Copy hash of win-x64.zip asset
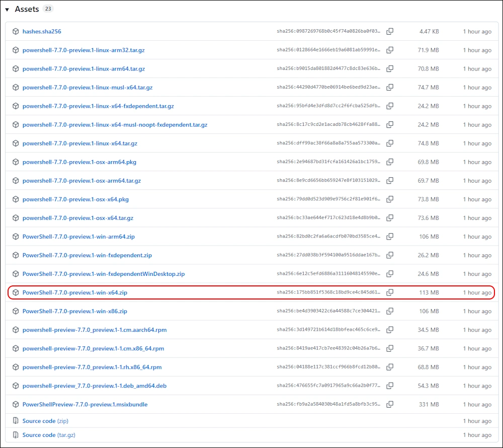The image size is (503, 448). (390, 292)
